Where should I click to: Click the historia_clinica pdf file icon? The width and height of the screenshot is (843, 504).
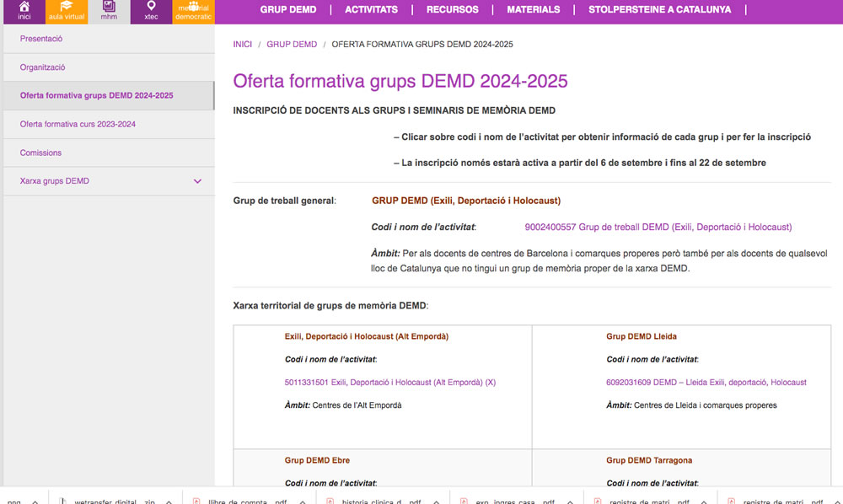pos(330,501)
